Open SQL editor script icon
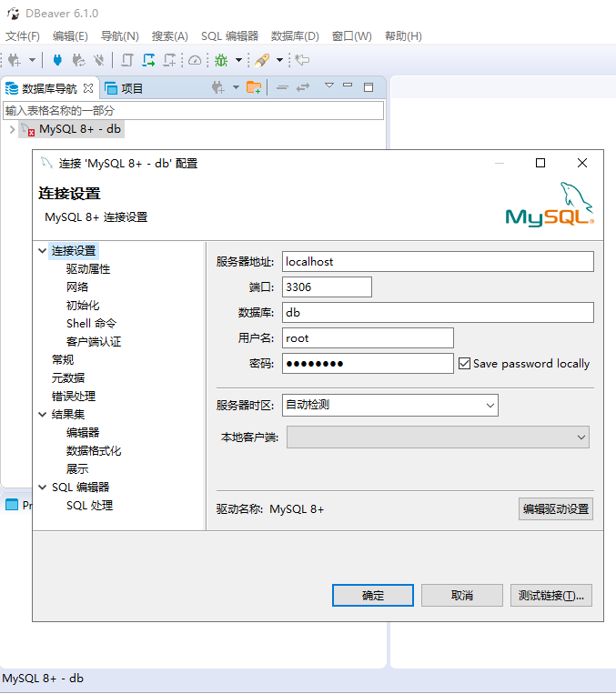The image size is (616, 694). (x=127, y=60)
